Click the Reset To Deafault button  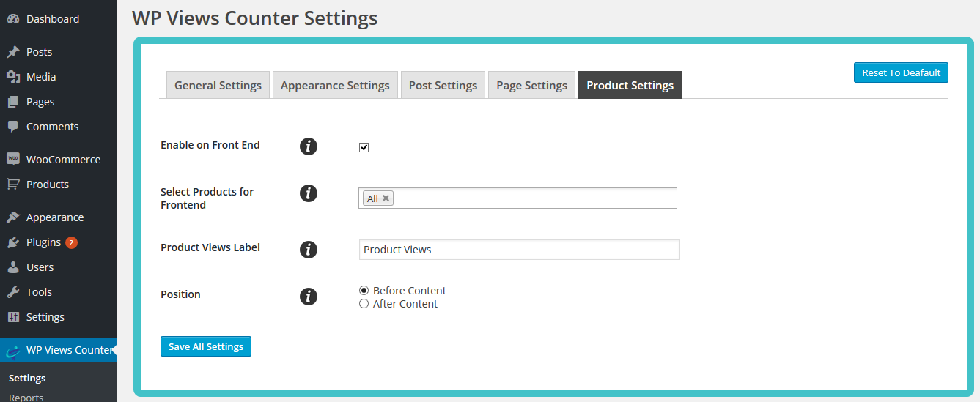[901, 72]
